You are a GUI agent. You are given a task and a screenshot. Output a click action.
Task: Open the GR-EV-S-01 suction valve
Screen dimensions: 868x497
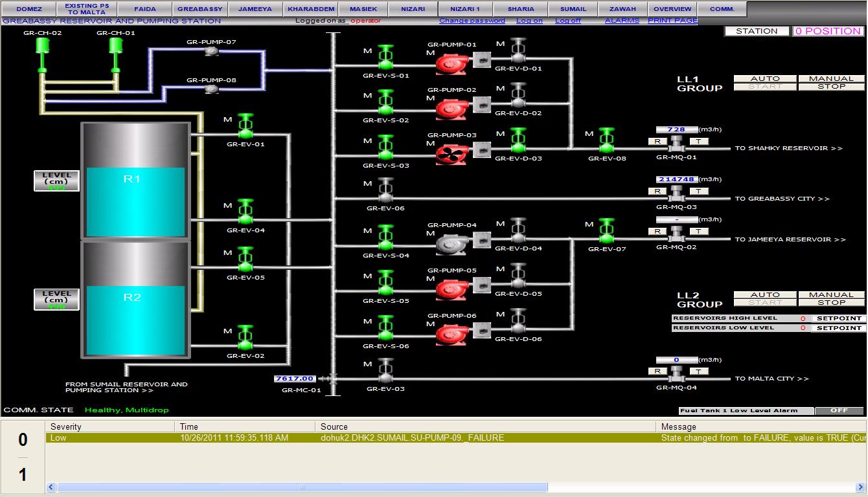coord(385,57)
